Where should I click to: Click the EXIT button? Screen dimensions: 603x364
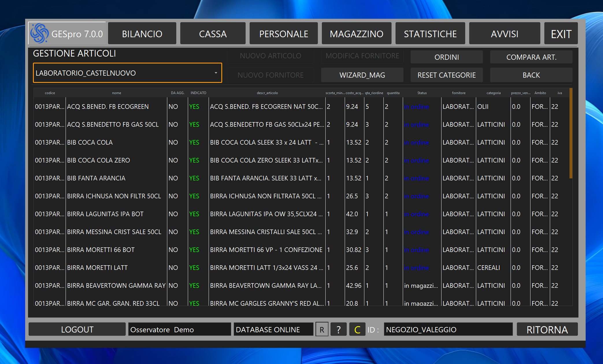pos(561,33)
